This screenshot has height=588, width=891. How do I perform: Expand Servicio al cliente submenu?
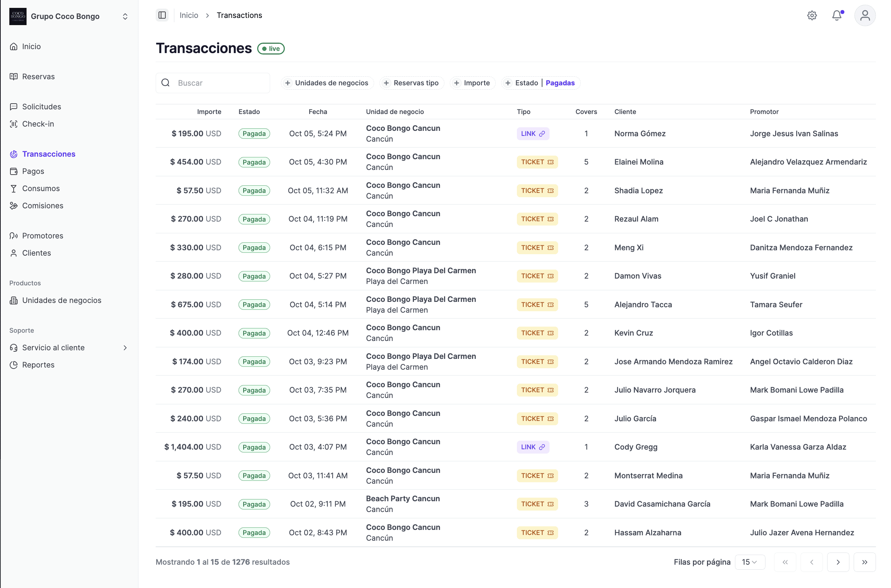(x=125, y=348)
